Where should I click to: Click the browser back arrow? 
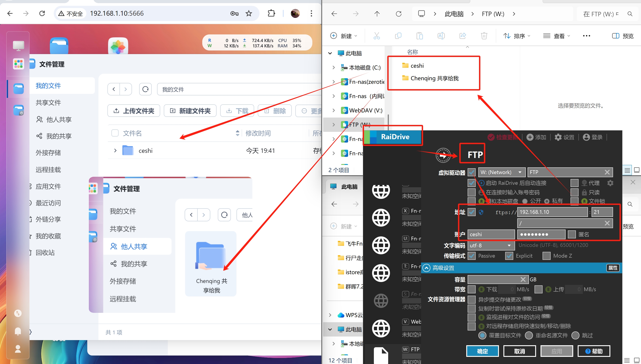(x=10, y=13)
